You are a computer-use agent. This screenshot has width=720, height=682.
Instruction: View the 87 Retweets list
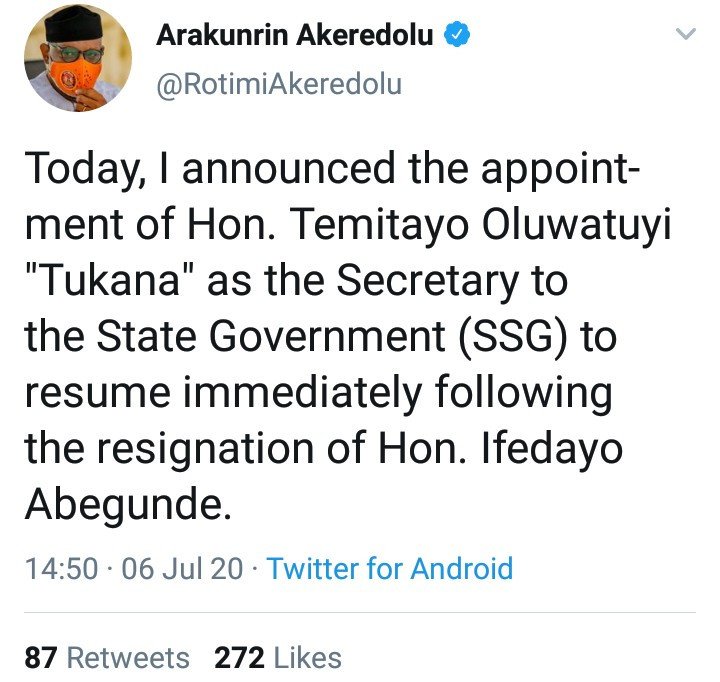tap(107, 657)
